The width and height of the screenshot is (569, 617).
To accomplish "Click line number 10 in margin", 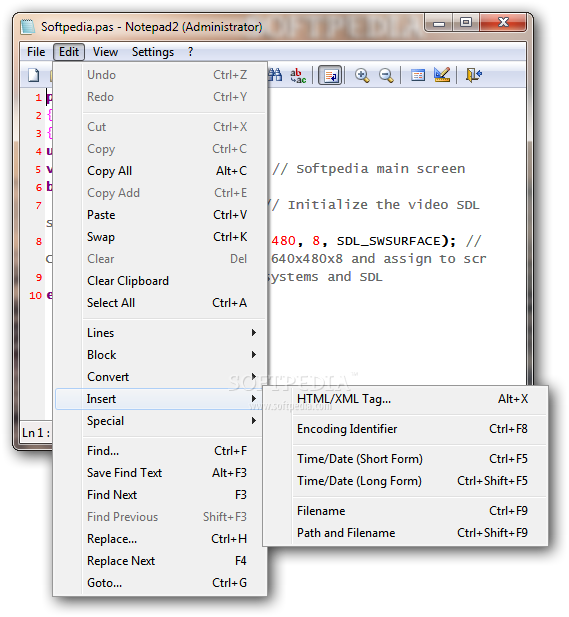I will point(35,296).
